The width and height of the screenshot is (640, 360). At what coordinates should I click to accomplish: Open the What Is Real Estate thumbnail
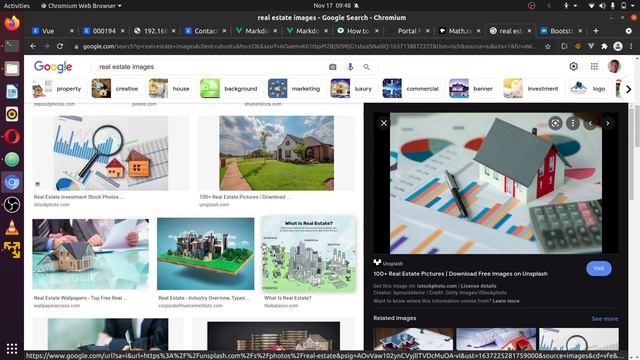[309, 254]
